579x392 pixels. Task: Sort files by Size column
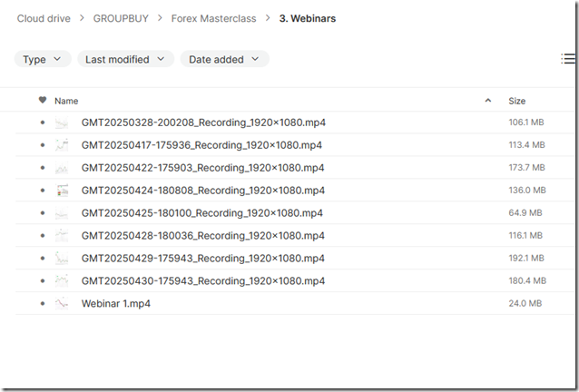click(x=516, y=101)
